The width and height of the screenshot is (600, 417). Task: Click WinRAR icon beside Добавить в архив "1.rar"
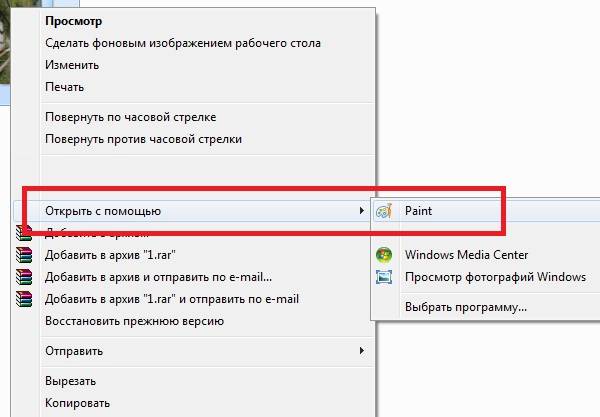click(x=24, y=255)
